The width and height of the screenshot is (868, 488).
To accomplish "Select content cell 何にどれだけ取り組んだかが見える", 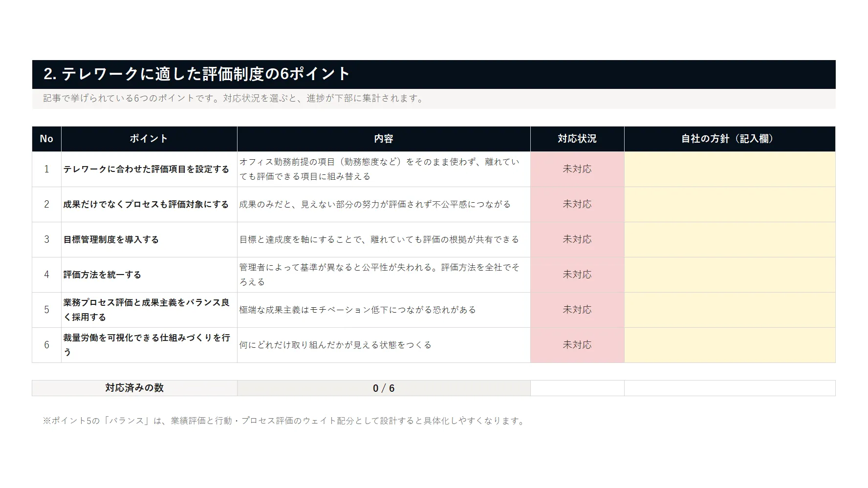I will pyautogui.click(x=384, y=345).
